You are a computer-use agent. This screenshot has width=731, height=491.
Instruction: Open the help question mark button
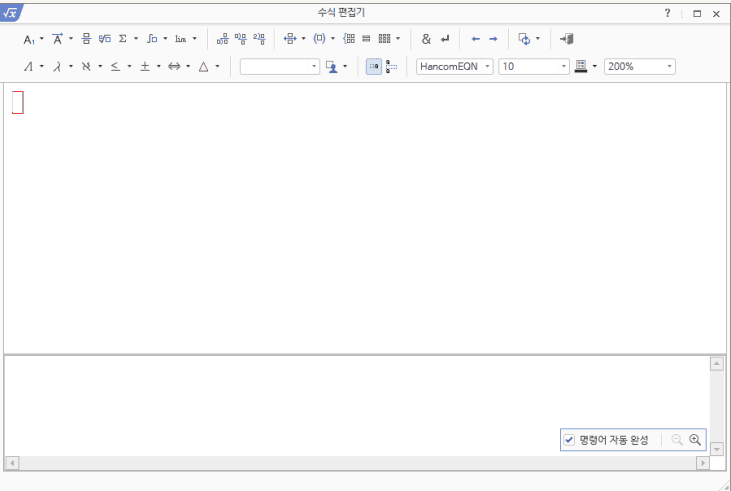click(667, 13)
